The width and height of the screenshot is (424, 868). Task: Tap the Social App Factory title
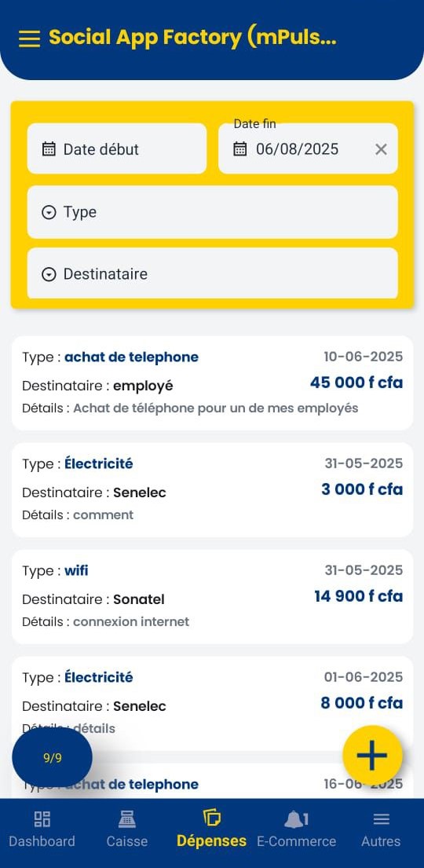(192, 38)
